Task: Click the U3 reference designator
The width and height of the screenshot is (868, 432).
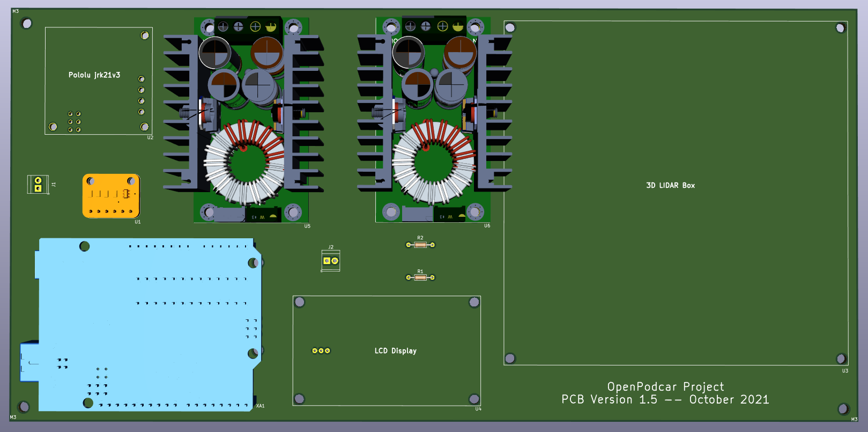Action: point(845,371)
